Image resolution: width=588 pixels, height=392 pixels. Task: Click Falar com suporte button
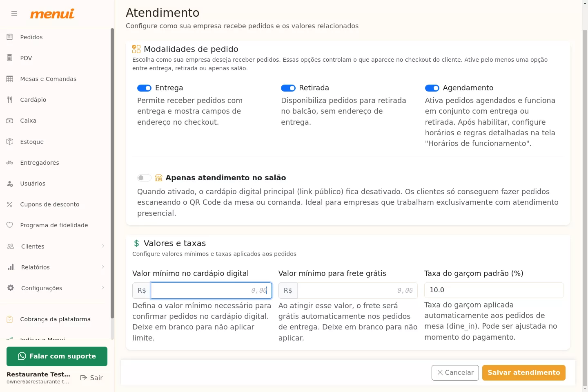57,356
